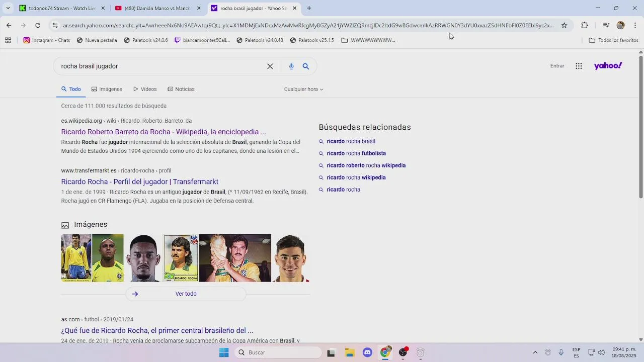Click the taskbar Buscar search box
644x362 pixels.
coord(278,352)
